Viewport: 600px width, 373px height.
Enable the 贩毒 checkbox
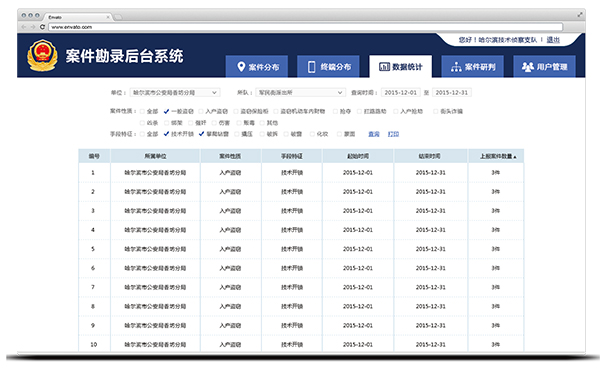pyautogui.click(x=239, y=123)
